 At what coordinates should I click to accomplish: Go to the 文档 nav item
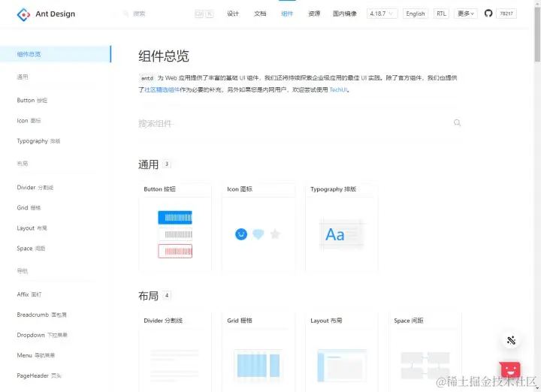tap(260, 14)
